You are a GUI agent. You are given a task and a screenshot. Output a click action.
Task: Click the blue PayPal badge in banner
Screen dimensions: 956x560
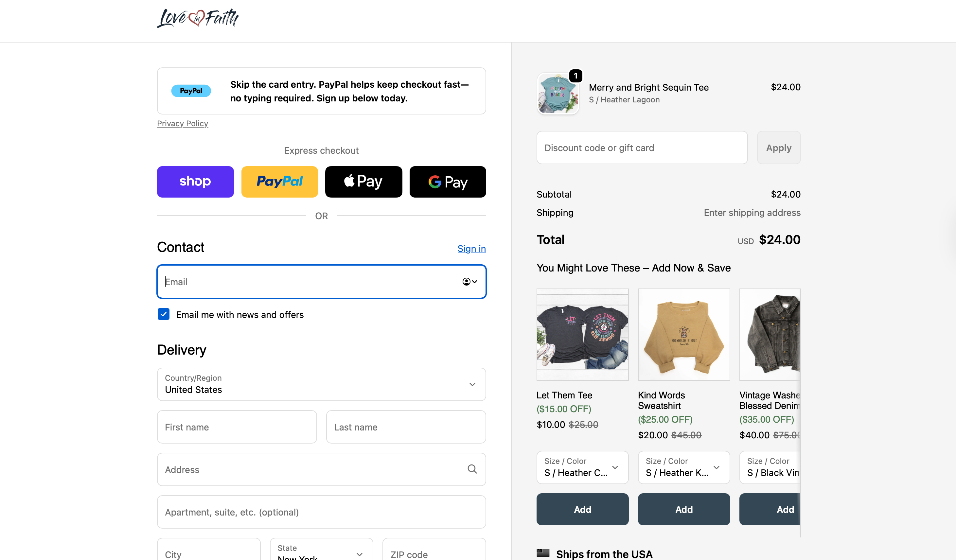tap(191, 91)
